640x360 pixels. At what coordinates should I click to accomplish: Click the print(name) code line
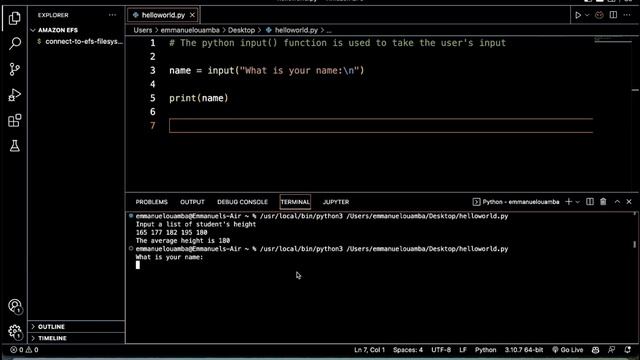coord(199,98)
